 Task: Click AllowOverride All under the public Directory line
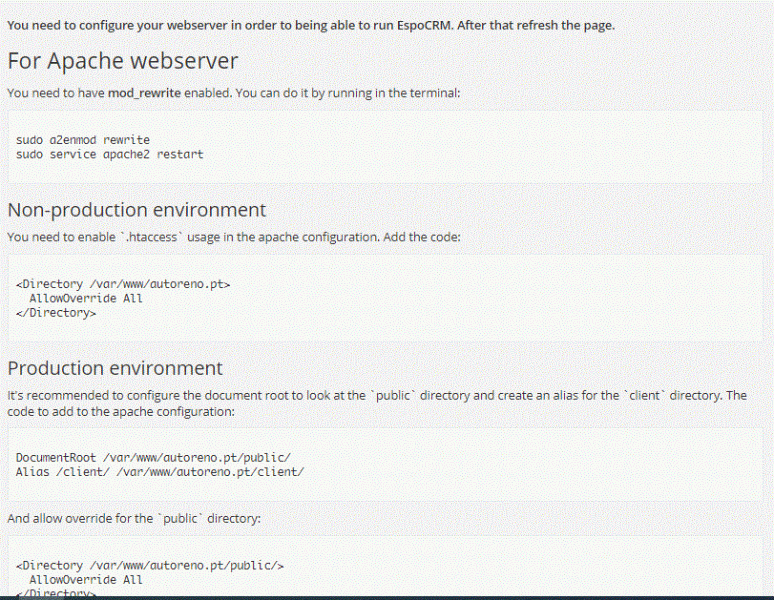[x=86, y=579]
